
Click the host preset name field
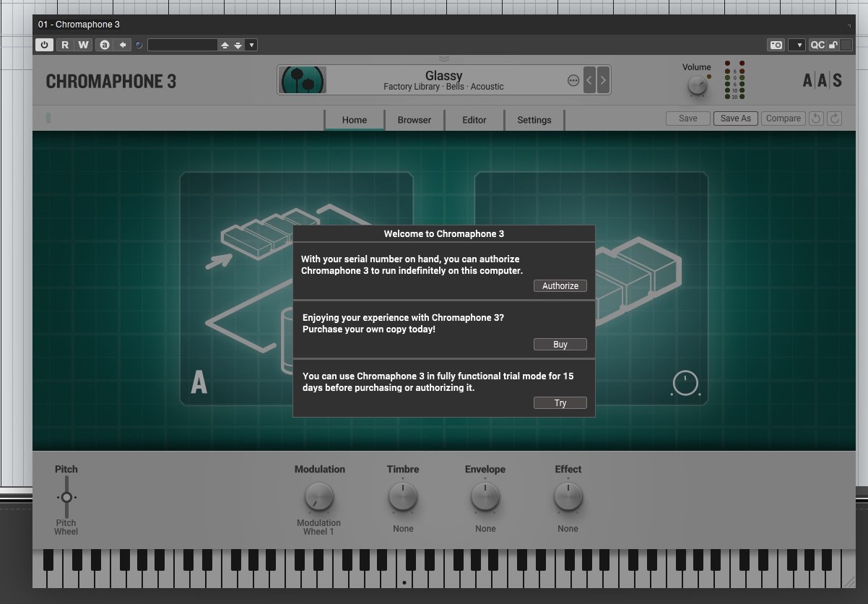[183, 45]
